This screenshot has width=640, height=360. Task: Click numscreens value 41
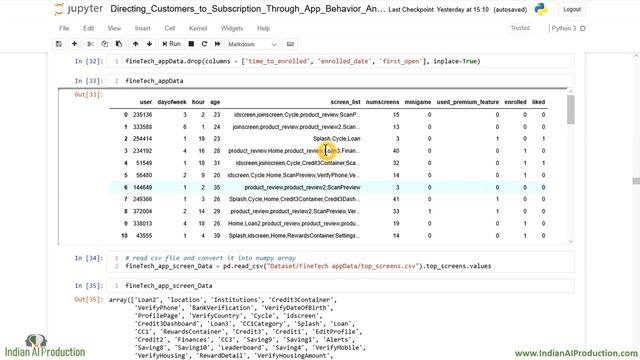tap(396, 199)
